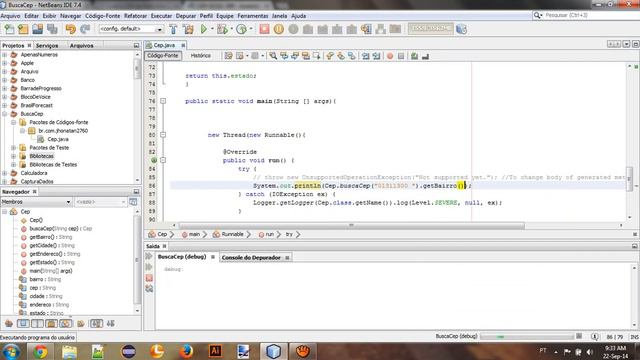Collapse the main method fold marker
Viewport: 640px width, 360px height.
[x=163, y=101]
